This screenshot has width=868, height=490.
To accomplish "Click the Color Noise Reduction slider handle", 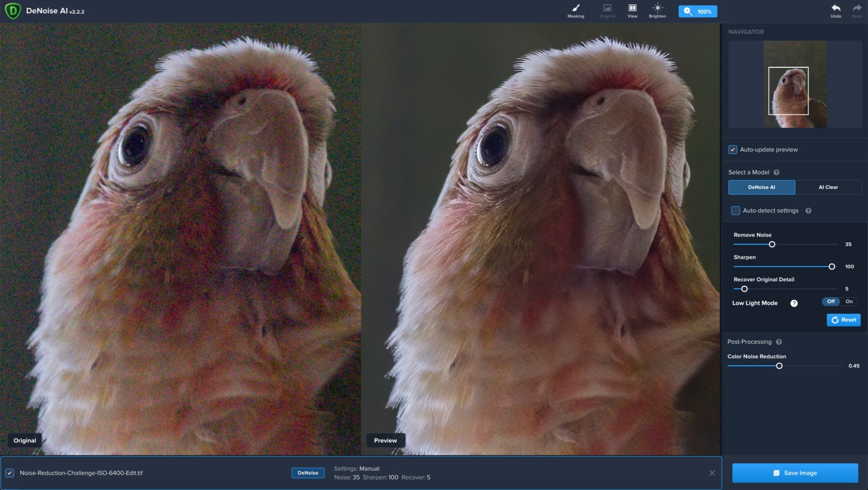I will (x=779, y=366).
